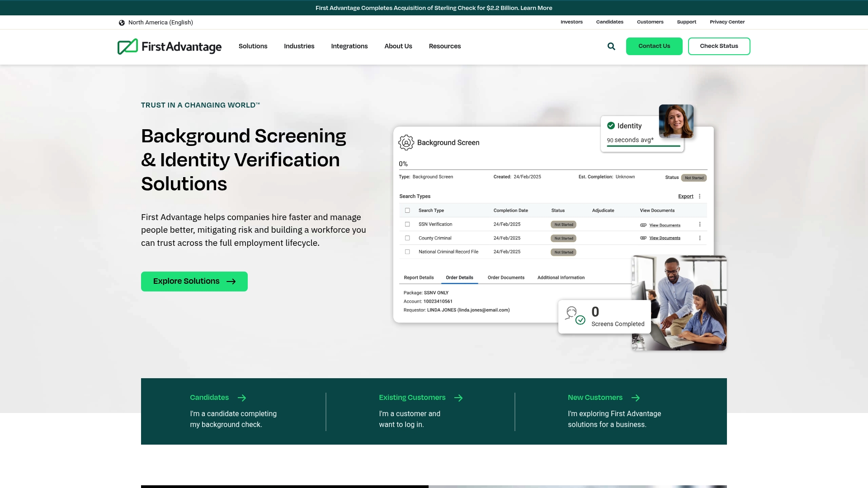Image resolution: width=868 pixels, height=488 pixels.
Task: Click the Export link
Action: coord(685,196)
